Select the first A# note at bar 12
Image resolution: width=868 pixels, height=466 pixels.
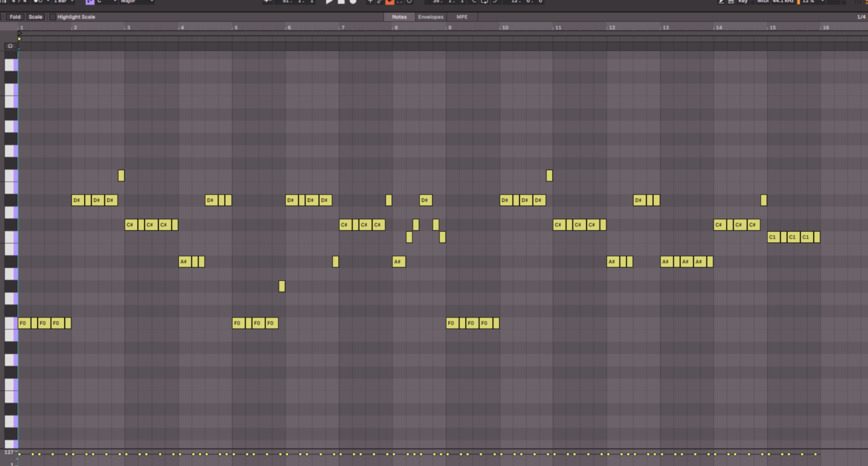613,261
